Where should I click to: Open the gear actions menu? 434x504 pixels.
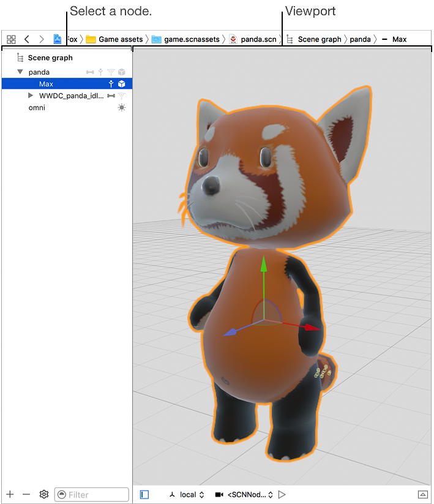(x=44, y=494)
